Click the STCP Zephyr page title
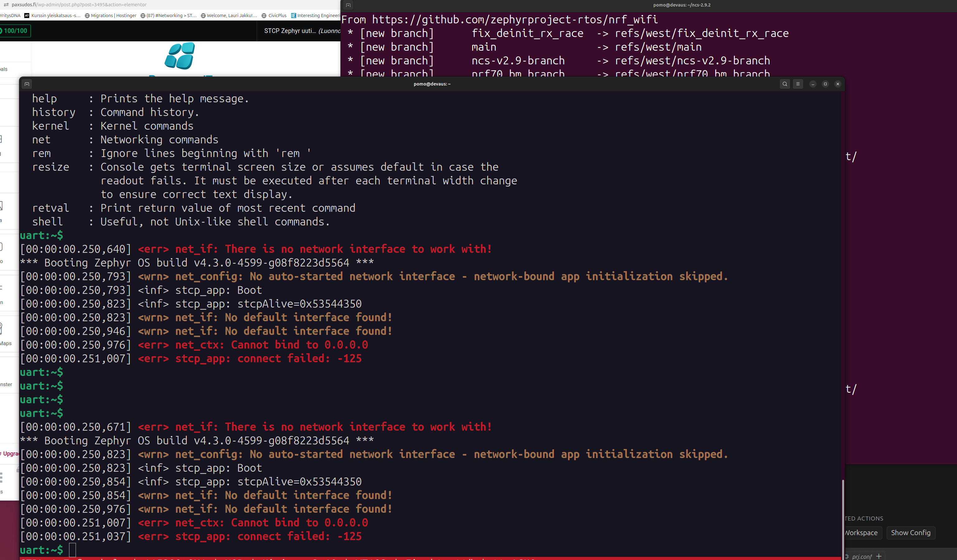957x560 pixels. 290,31
